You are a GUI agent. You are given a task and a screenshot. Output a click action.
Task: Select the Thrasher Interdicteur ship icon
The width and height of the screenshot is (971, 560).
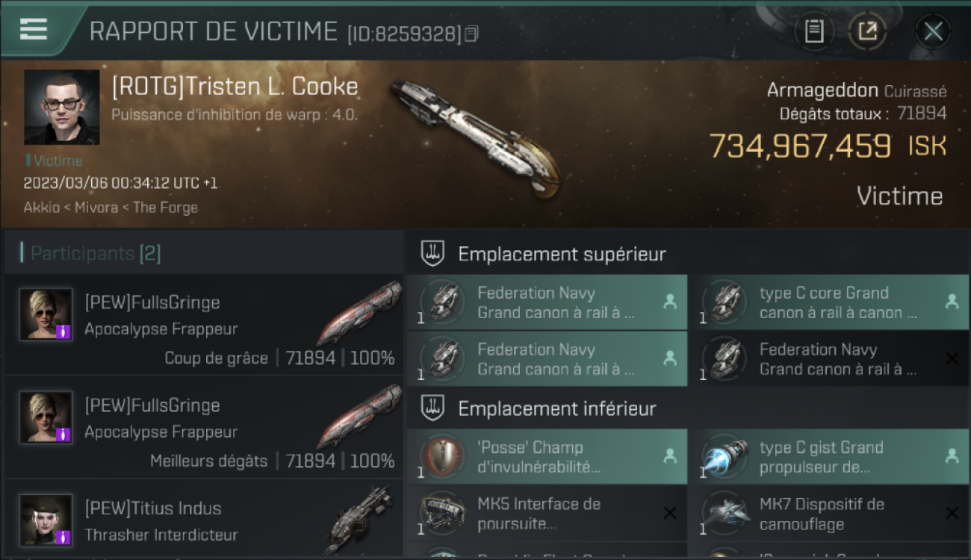(x=361, y=519)
